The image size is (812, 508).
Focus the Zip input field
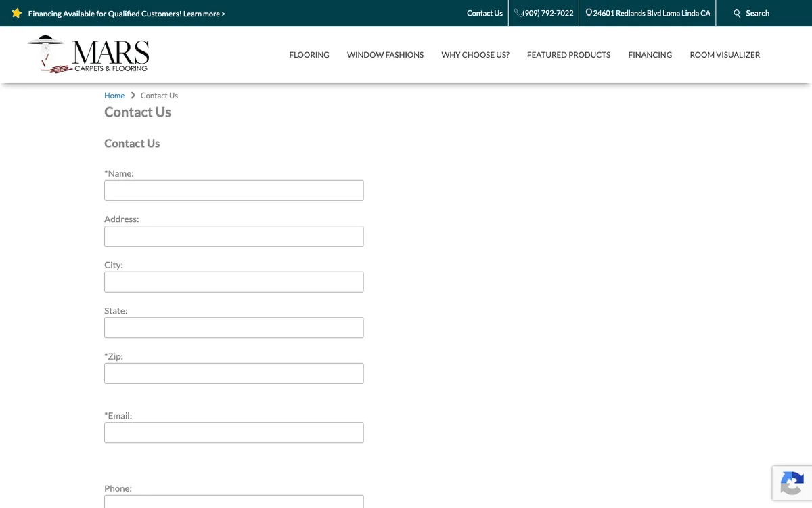coord(233,373)
